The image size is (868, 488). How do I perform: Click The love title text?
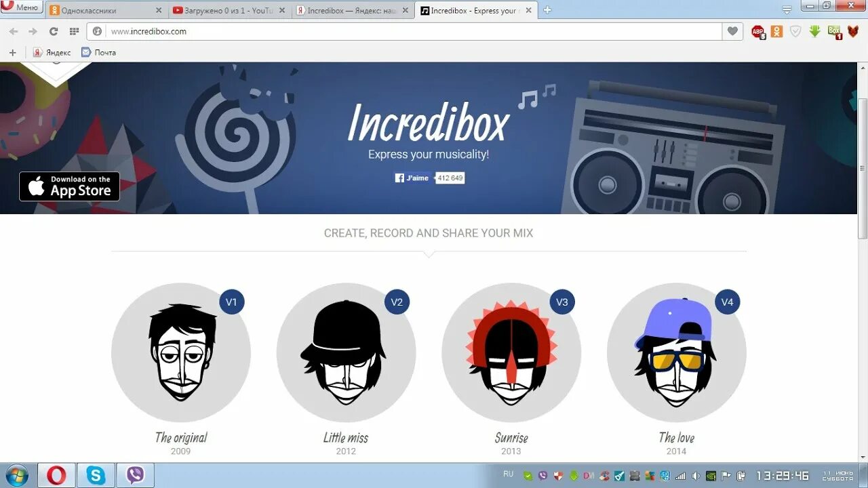(677, 438)
